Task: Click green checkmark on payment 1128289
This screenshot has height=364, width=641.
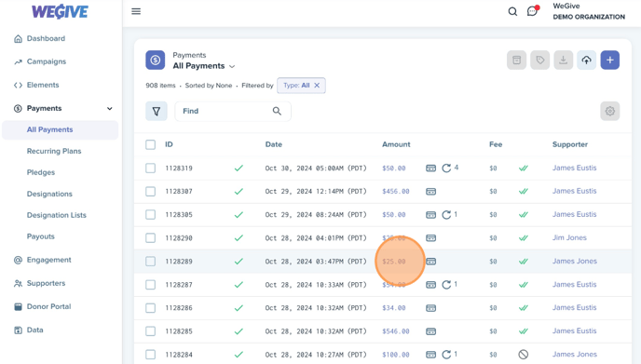Action: point(239,261)
